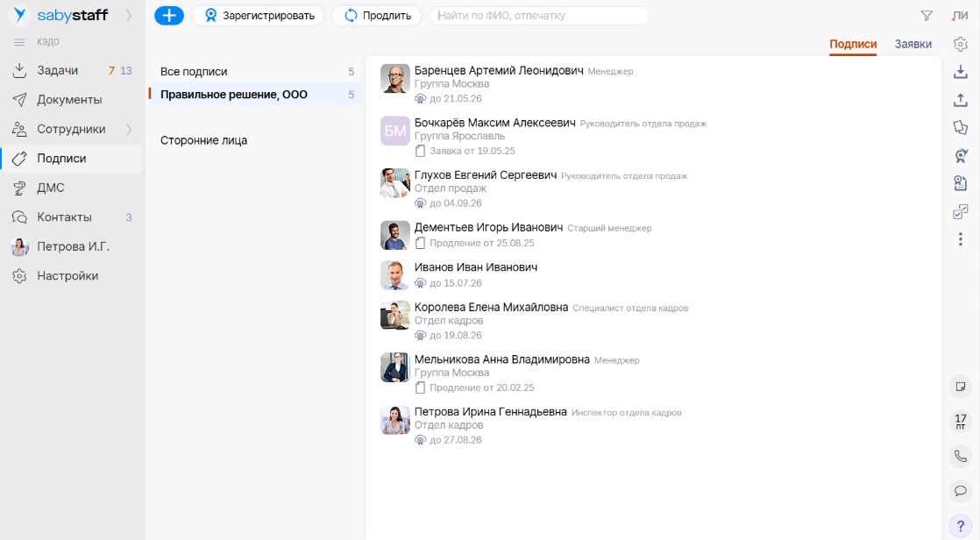This screenshot has height=540, width=980.
Task: Click the blue plus add button
Action: [169, 15]
